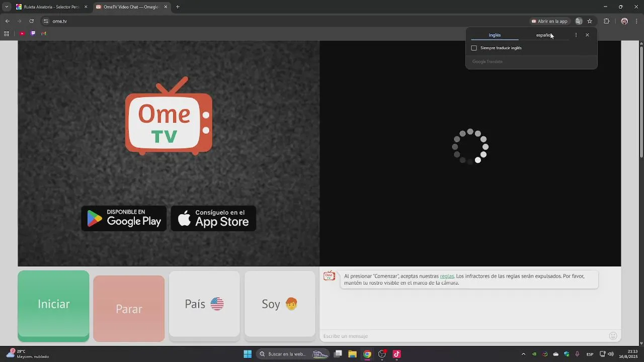Close the Google Translate popup

coord(587,35)
